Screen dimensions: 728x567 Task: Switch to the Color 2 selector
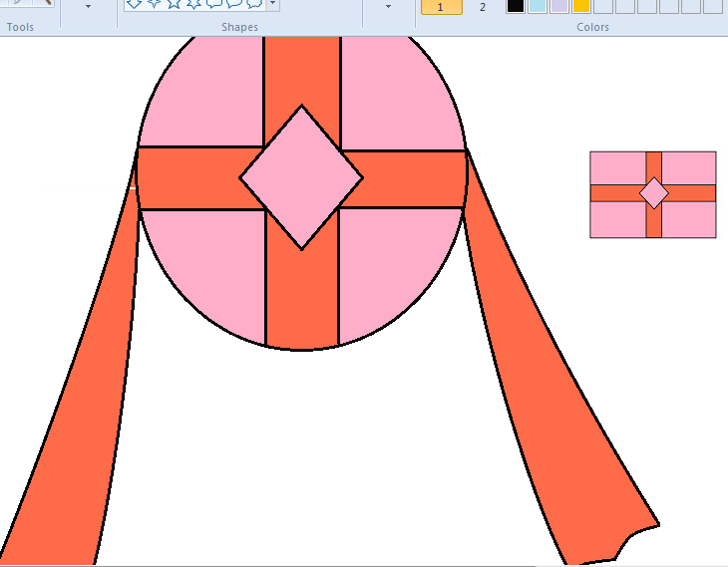483,6
